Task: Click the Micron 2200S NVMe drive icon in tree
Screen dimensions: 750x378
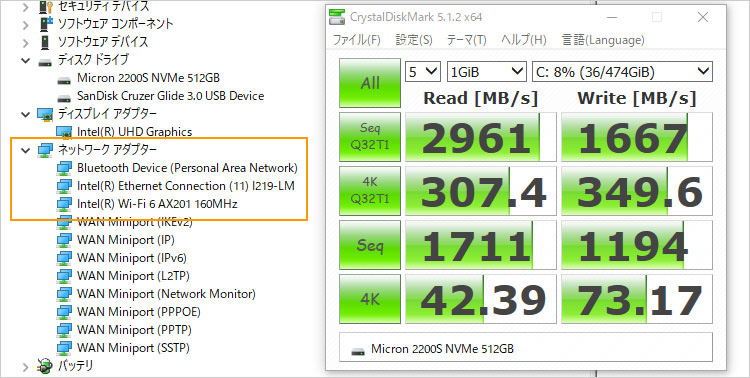Action: [64, 79]
